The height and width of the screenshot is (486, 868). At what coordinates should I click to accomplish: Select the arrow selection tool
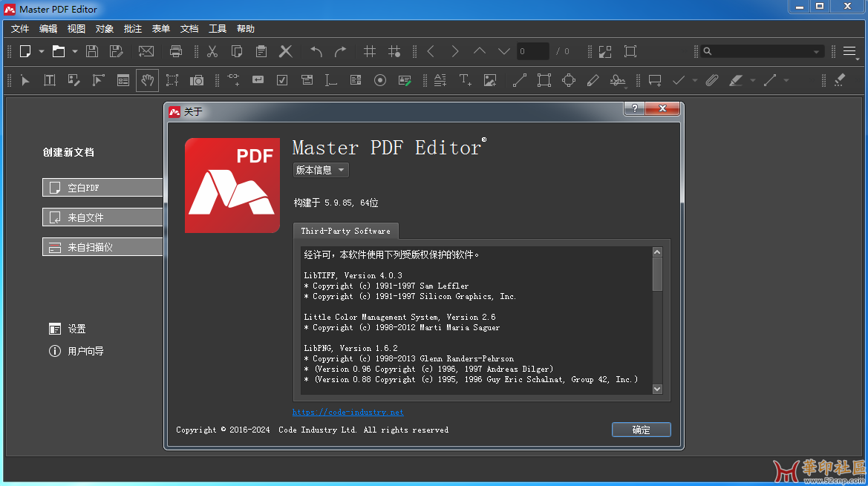[25, 80]
